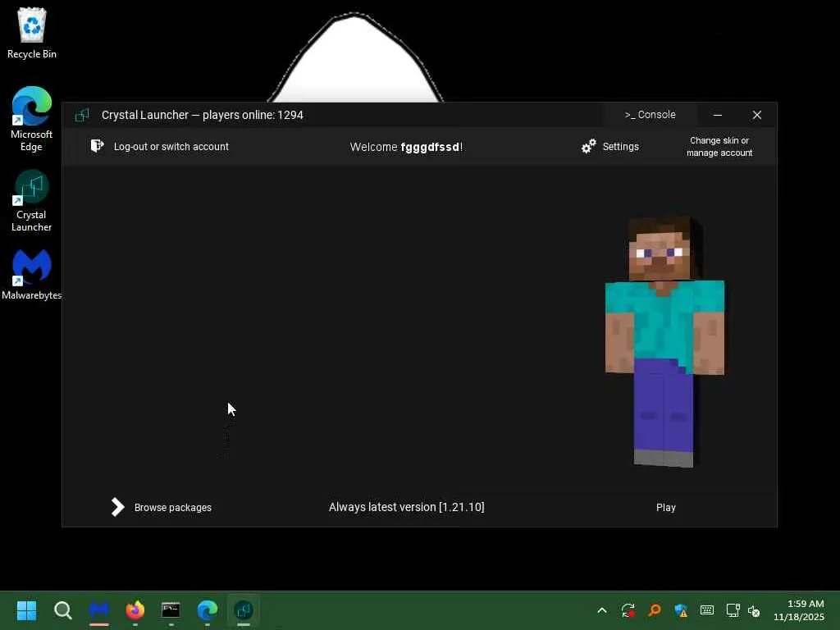Open the terminal window from taskbar
840x630 pixels.
pos(171,609)
